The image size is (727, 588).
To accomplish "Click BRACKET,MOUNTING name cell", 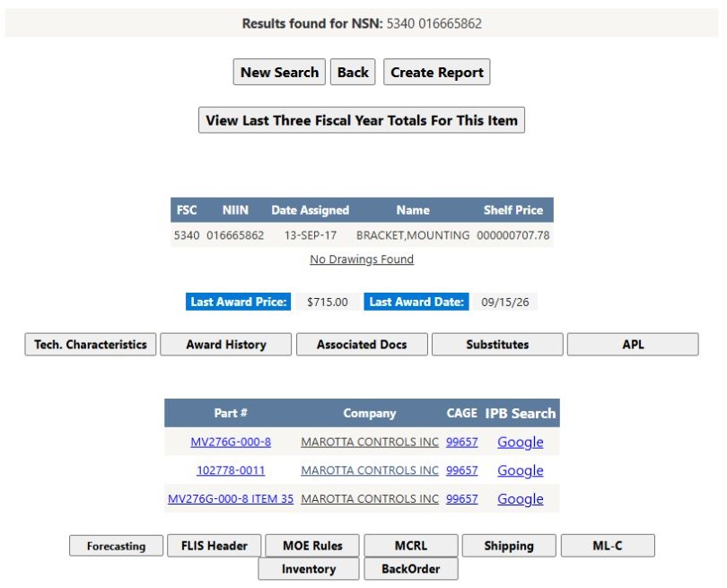I will 413,235.
